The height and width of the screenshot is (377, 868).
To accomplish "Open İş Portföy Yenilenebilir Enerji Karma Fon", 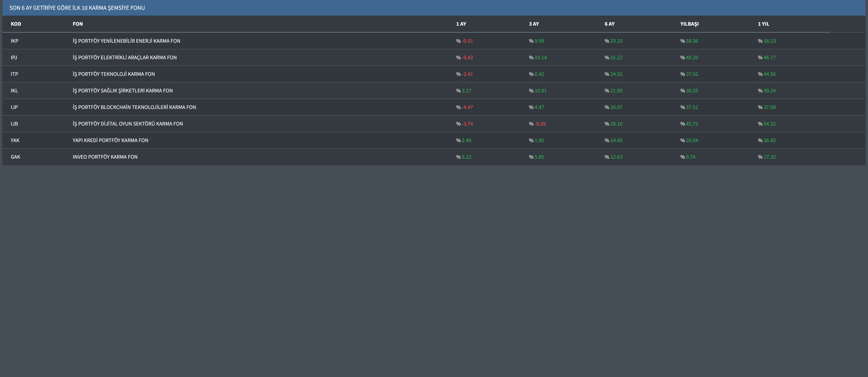I will (x=126, y=41).
